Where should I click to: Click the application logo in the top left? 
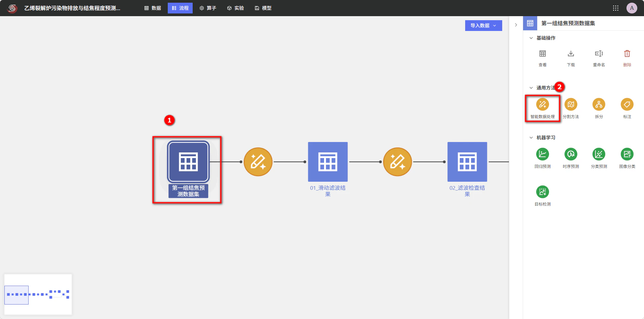tap(12, 8)
